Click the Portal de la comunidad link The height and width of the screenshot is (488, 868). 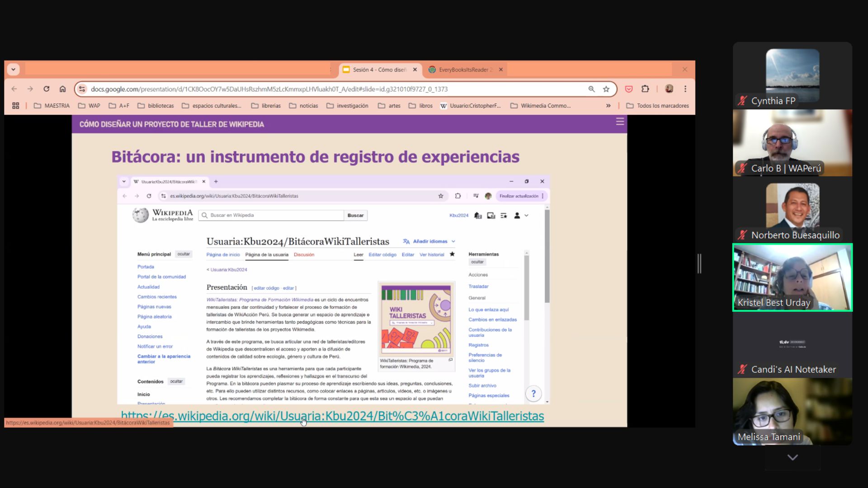[x=161, y=277]
